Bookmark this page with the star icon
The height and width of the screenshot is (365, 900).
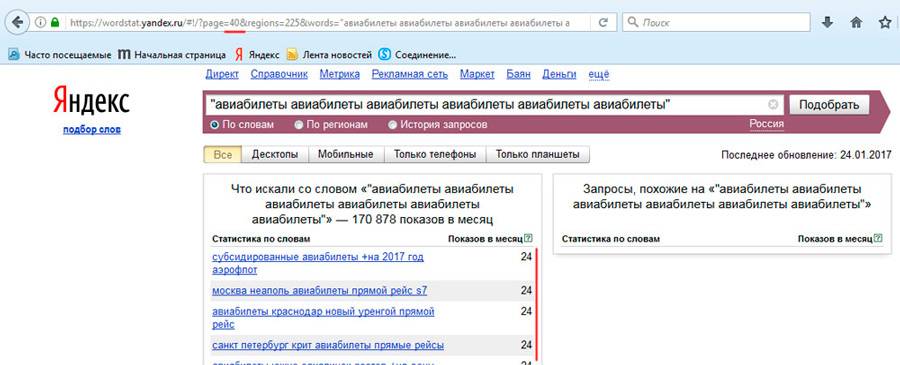(x=885, y=22)
